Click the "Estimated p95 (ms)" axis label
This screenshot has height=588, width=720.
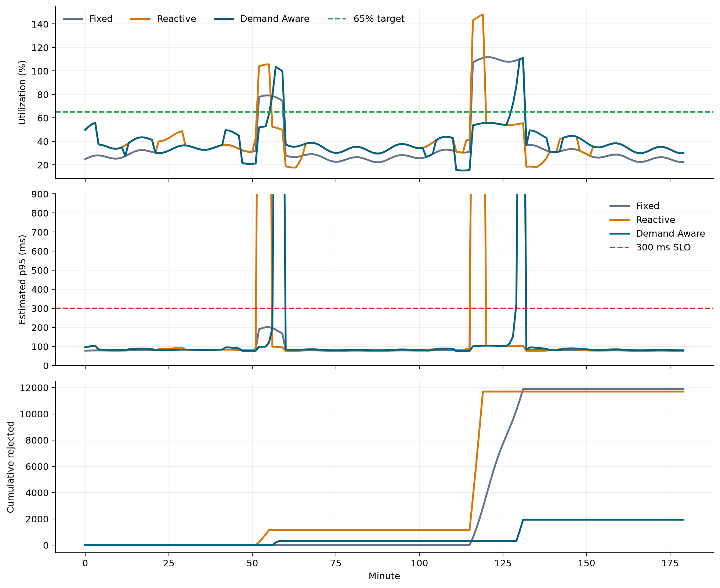point(22,280)
